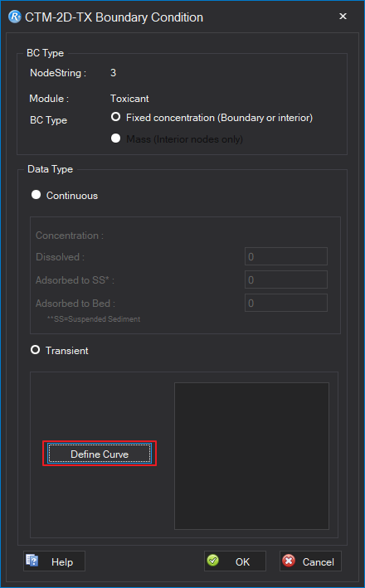Dismiss dialog using the Cancel button text

pyautogui.click(x=318, y=561)
